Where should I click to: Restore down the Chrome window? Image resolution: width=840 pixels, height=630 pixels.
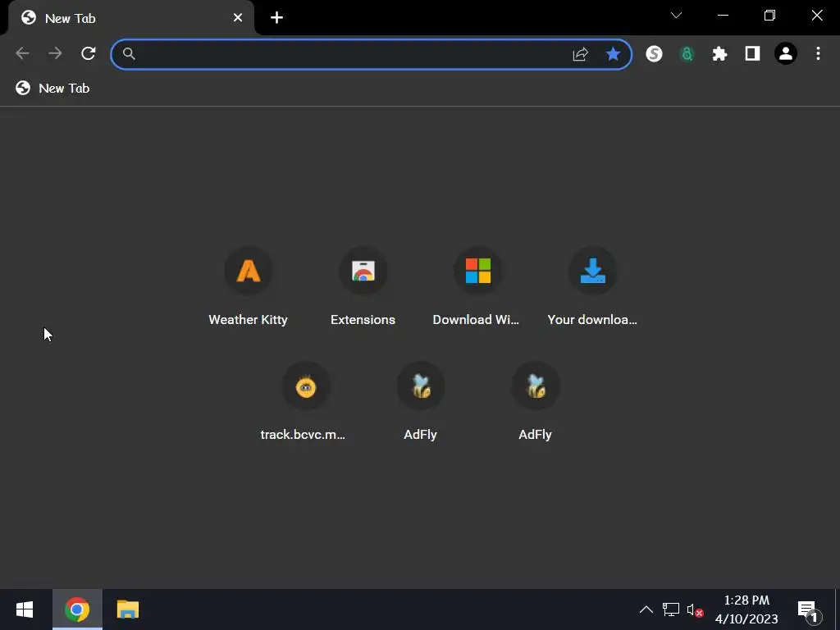769,15
